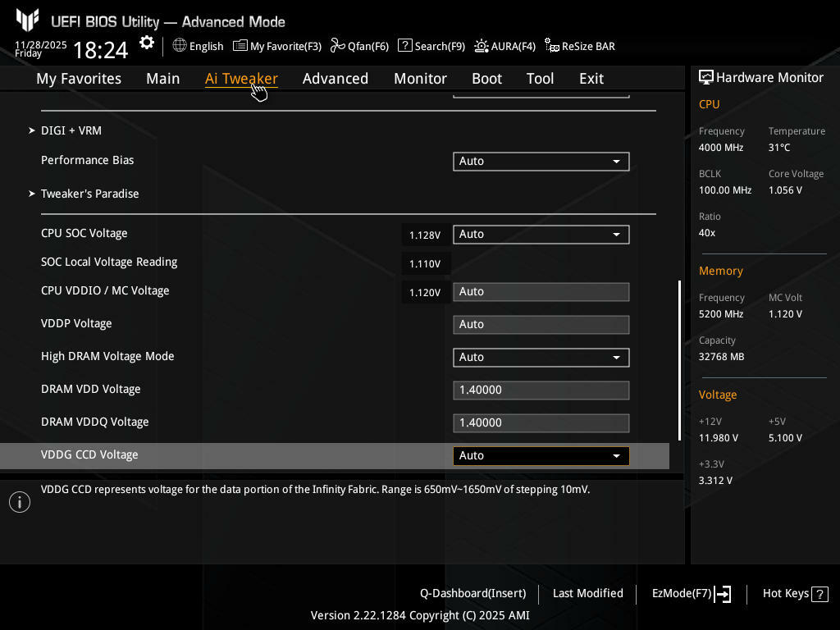Click the Last Modified button
The width and height of the screenshot is (840, 630).
587,594
